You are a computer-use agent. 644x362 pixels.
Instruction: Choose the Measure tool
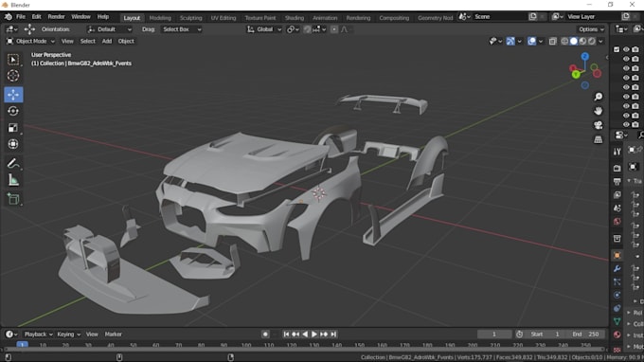13,180
